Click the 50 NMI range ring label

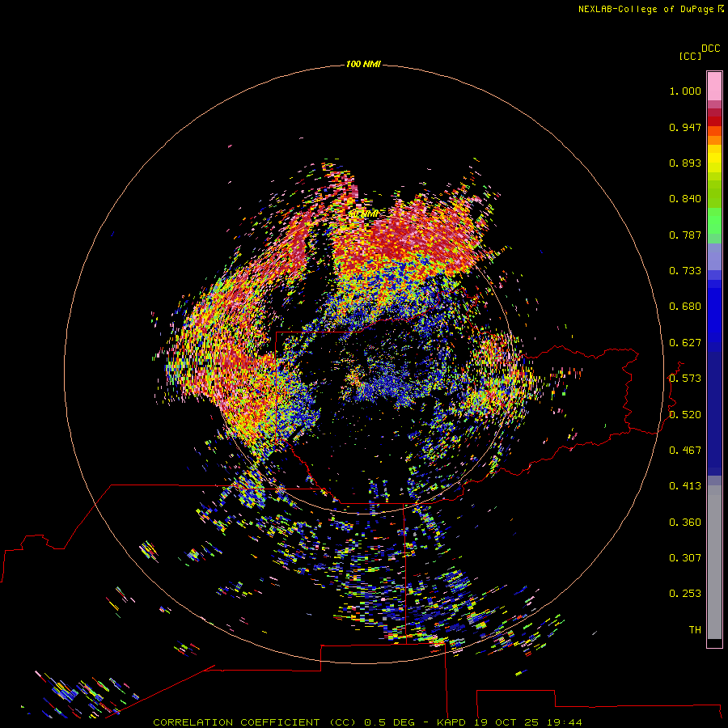click(363, 214)
